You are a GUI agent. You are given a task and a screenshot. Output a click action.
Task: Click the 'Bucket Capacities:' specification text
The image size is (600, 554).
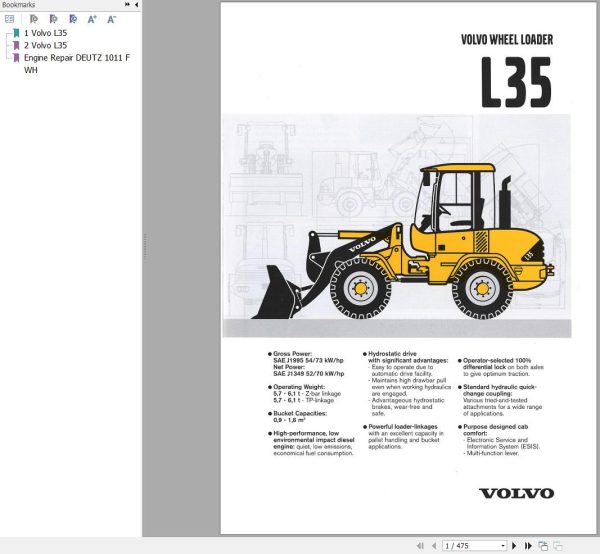pos(300,413)
